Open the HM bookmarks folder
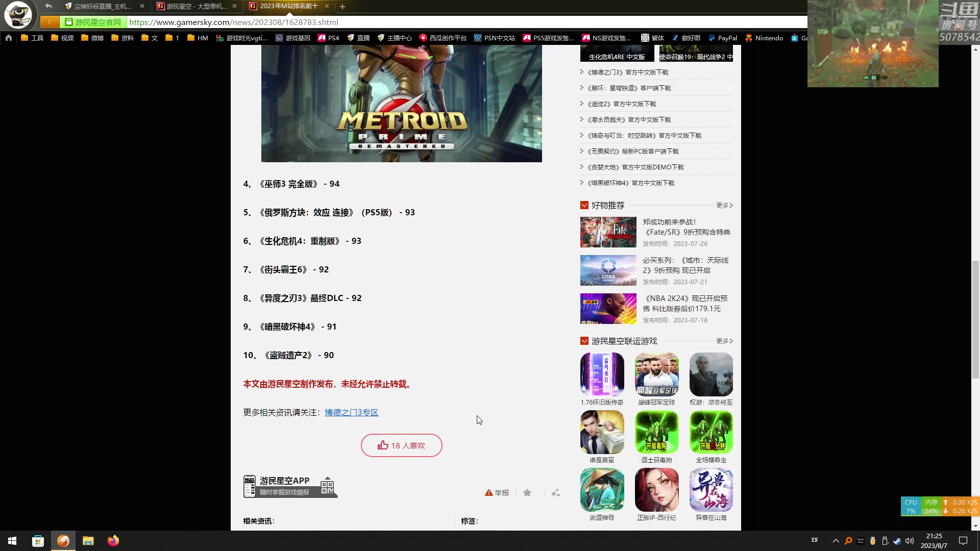 coord(198,38)
